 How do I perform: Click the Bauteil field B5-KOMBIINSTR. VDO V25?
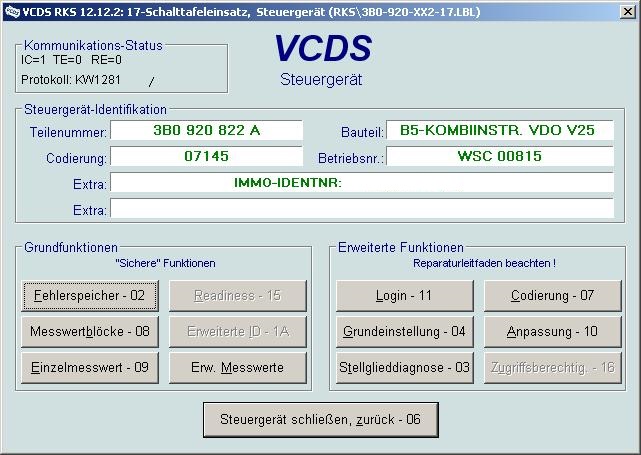pos(500,130)
